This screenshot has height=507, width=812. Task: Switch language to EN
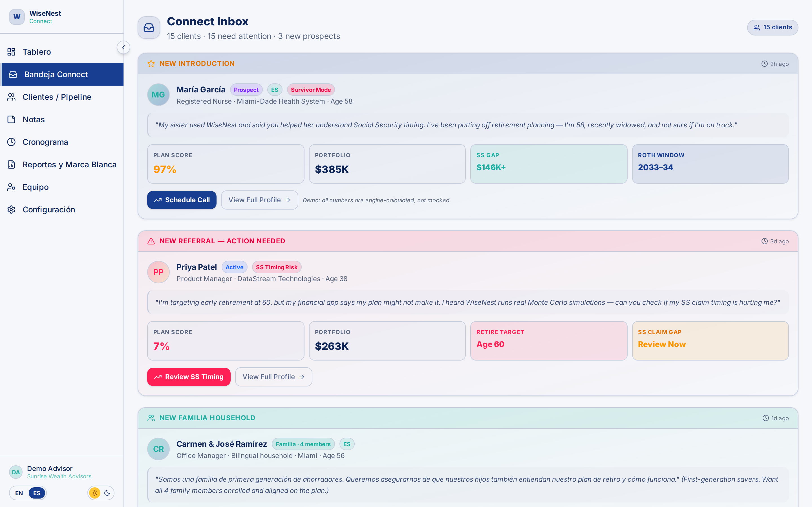19,493
